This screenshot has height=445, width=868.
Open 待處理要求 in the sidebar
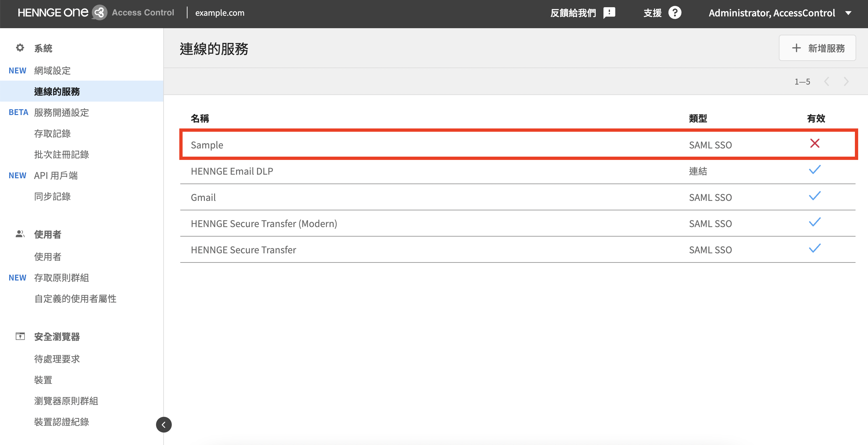(57, 359)
